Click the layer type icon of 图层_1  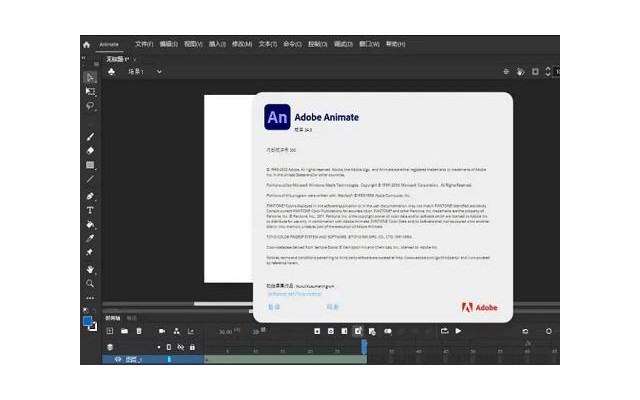[118, 359]
